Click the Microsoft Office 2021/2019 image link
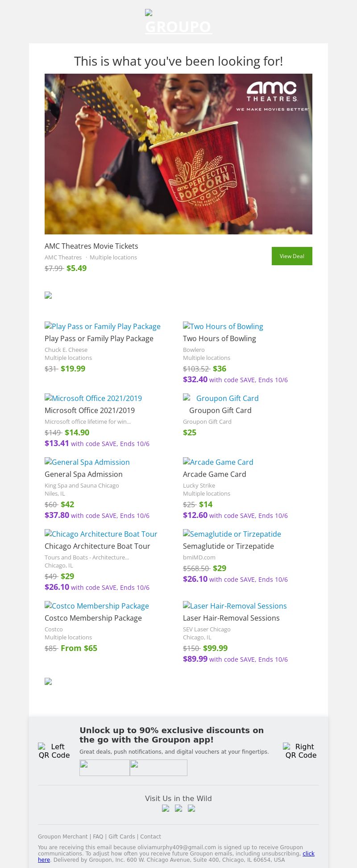Screen dimensions: 357x868 pyautogui.click(x=93, y=398)
